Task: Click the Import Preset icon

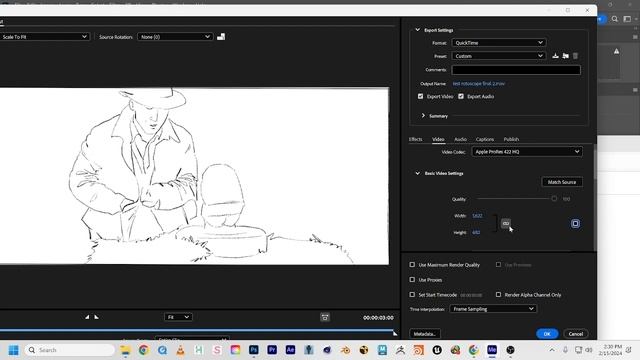Action: 565,56
